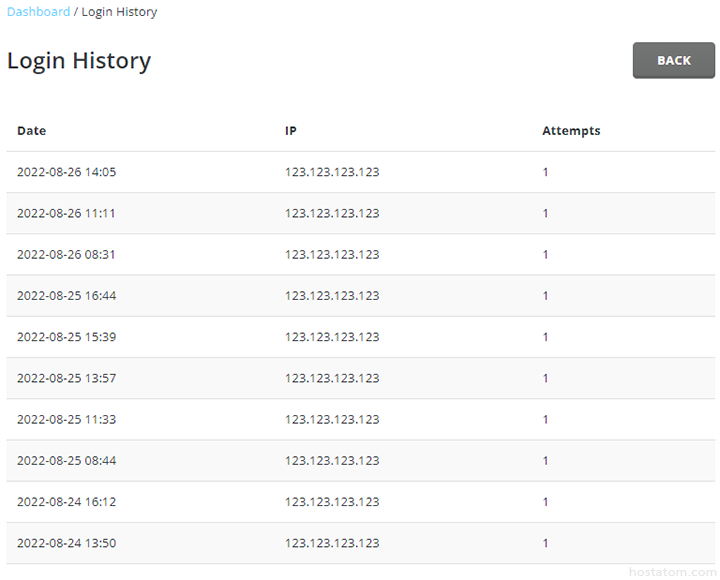Click the 2022-08-24 16:12 date cell
The width and height of the screenshot is (720, 580).
point(67,502)
